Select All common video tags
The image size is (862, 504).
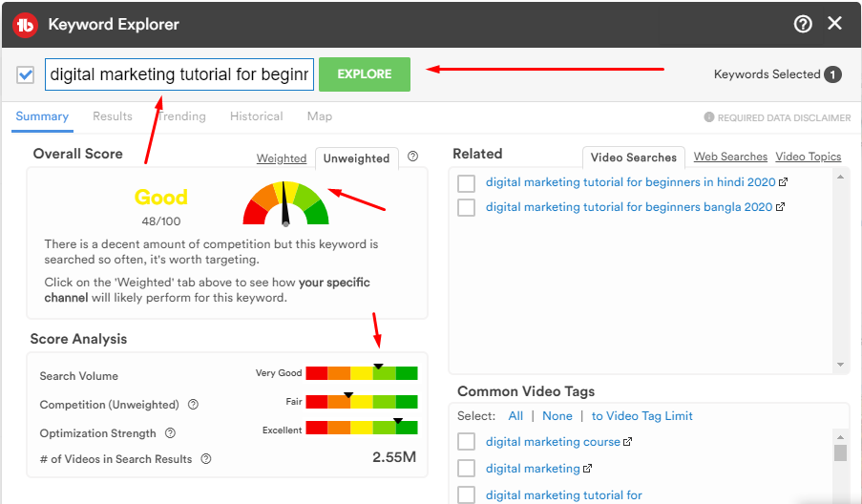(x=515, y=416)
